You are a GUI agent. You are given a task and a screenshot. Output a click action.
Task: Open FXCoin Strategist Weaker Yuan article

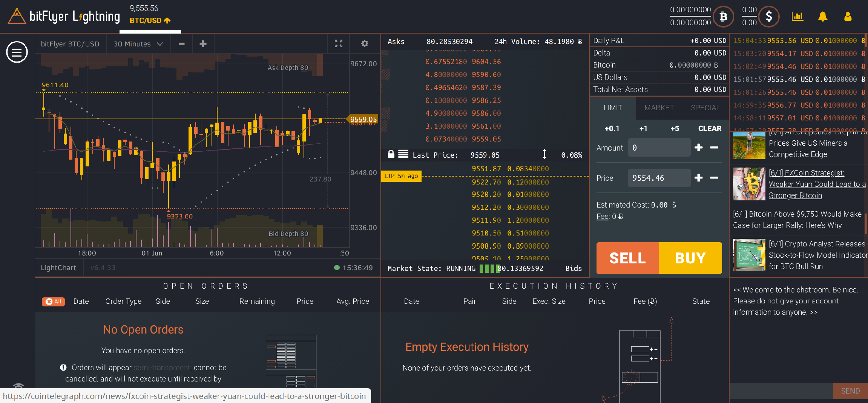[x=817, y=184]
